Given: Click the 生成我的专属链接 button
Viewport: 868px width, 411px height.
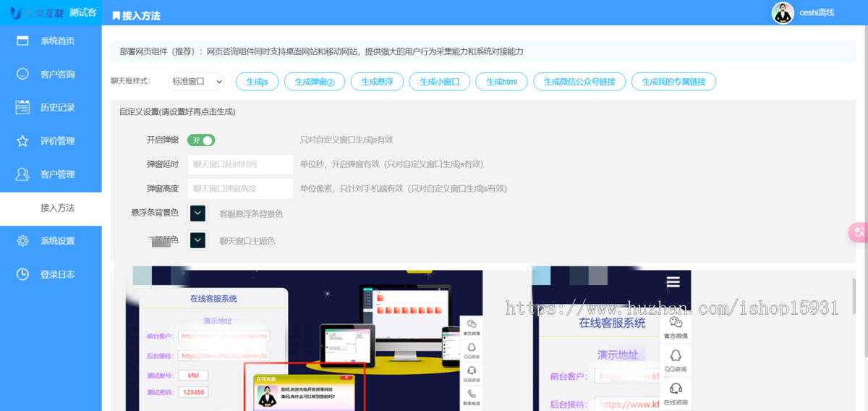Looking at the screenshot, I should coord(673,82).
